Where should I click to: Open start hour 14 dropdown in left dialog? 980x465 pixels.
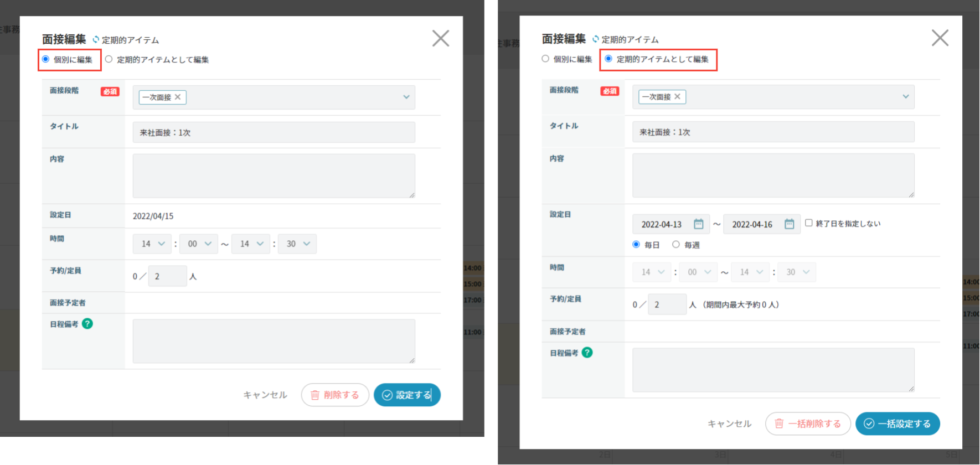[152, 244]
